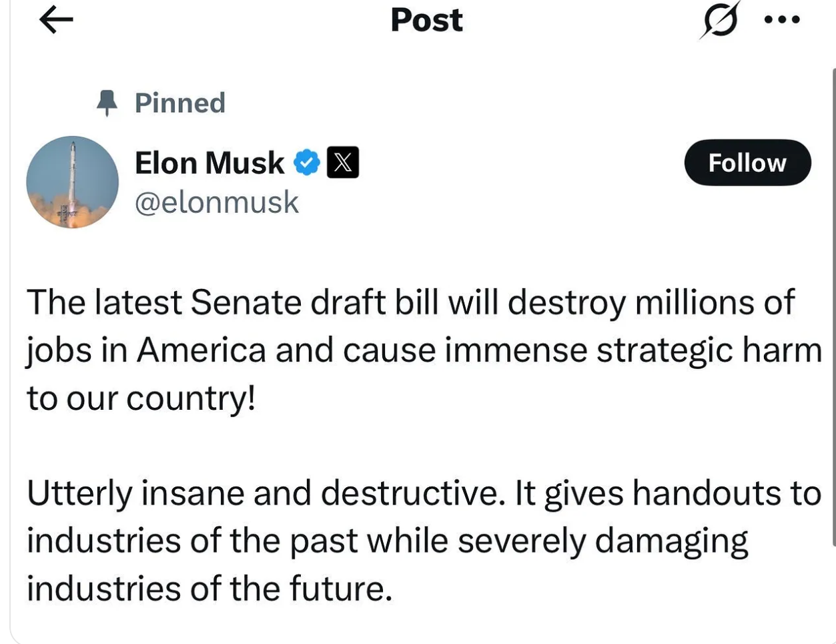Follow the Elon Musk account
Screen dimensions: 836x644
tap(747, 162)
